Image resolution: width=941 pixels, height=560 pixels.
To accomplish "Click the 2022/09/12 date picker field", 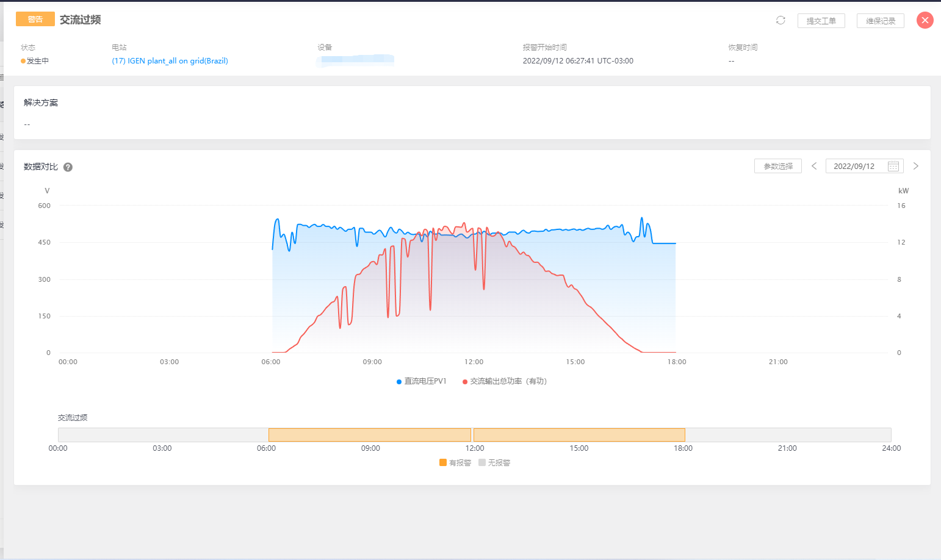I will click(x=854, y=166).
